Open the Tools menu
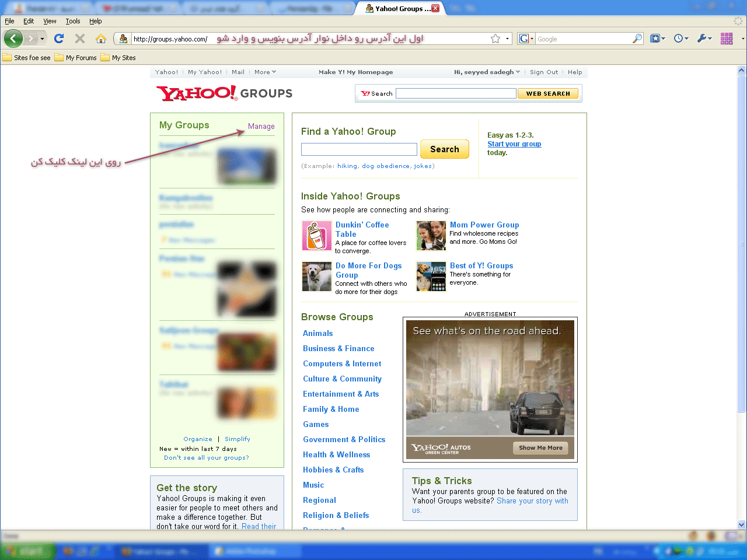Screen dimensions: 747x560 tap(73, 21)
